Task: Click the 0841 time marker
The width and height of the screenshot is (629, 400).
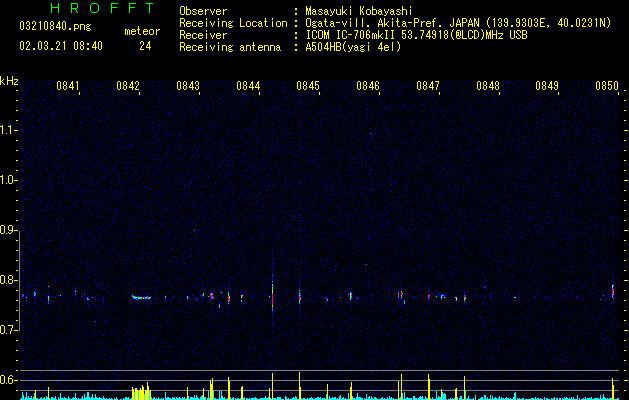Action: tap(67, 85)
